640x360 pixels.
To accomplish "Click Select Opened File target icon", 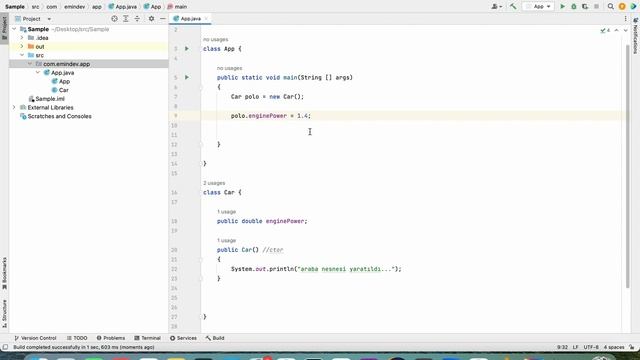I will point(114,19).
